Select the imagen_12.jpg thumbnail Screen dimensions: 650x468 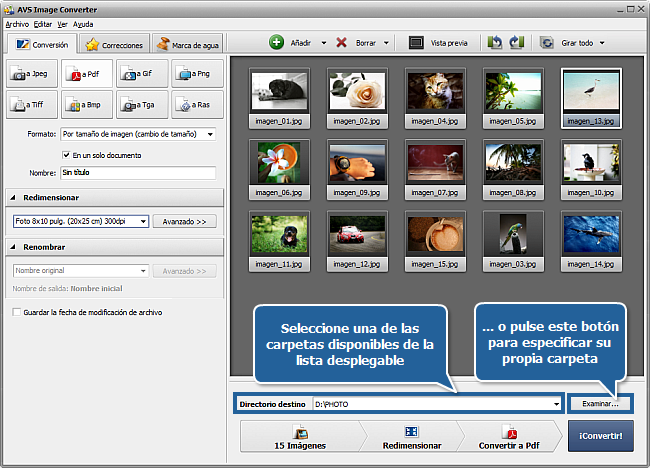click(x=355, y=238)
